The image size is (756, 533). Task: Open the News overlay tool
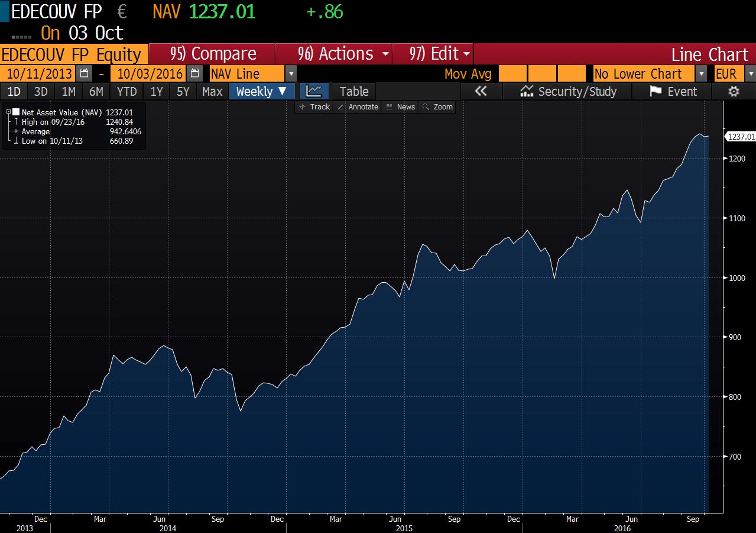click(x=400, y=106)
